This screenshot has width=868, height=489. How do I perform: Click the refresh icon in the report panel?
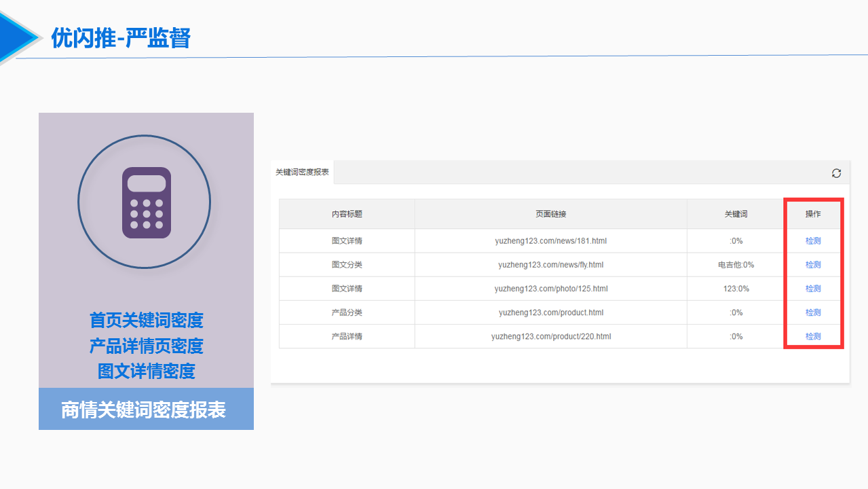[x=836, y=173]
